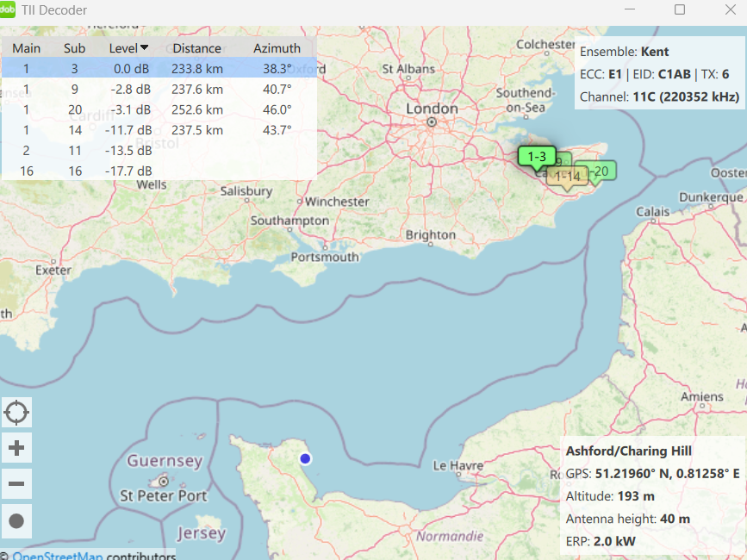The height and width of the screenshot is (560, 747).
Task: Zoom in with the plus map button
Action: (16, 448)
